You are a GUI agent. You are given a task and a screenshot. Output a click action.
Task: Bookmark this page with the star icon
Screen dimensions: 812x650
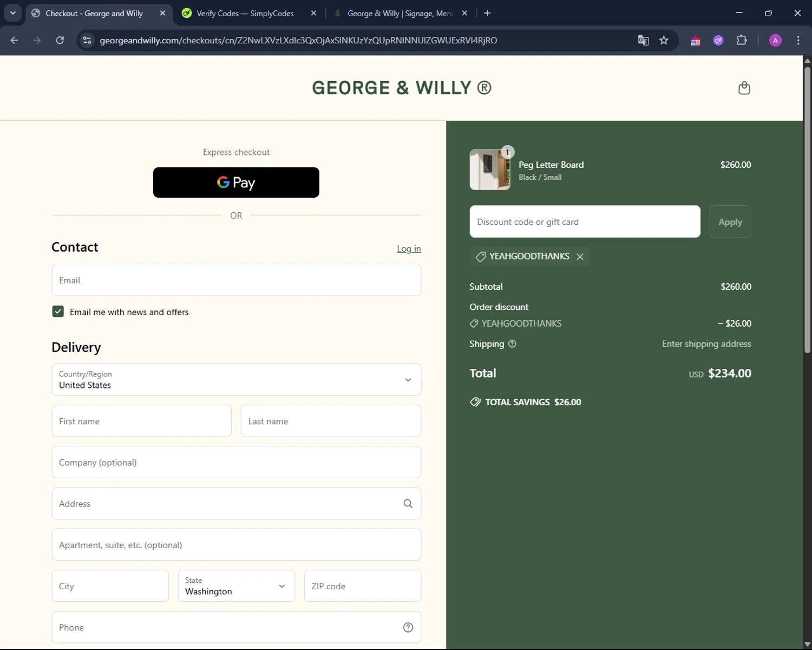click(x=664, y=40)
